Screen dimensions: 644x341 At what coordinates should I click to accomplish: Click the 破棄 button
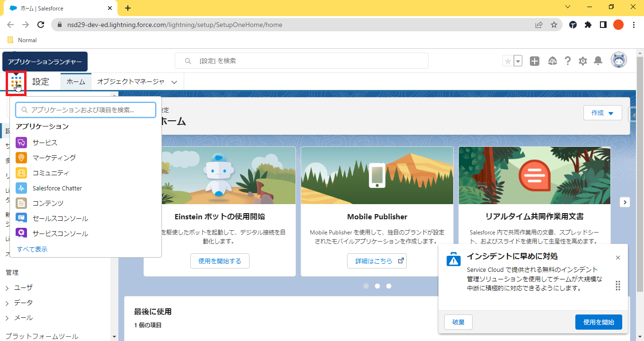pyautogui.click(x=458, y=322)
